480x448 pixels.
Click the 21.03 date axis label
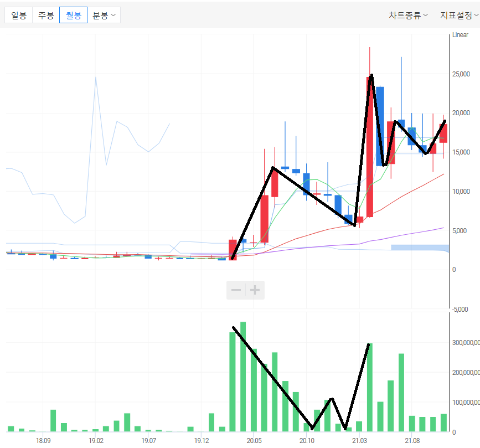tap(359, 441)
